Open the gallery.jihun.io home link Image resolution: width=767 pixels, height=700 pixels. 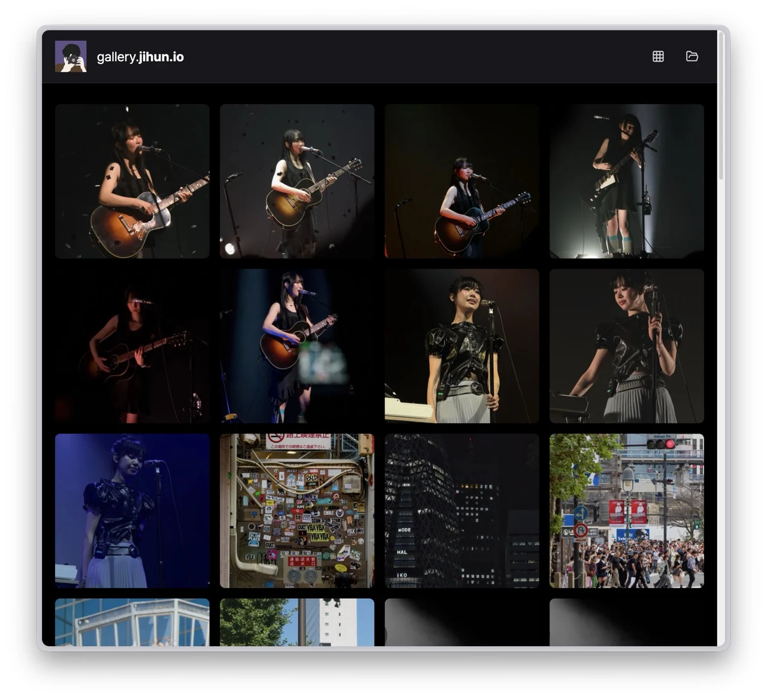(140, 57)
